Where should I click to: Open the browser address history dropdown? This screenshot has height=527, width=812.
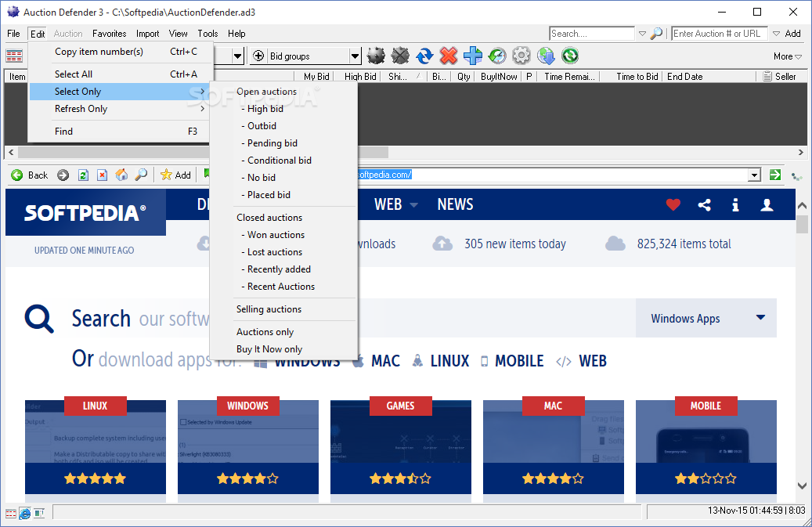pos(755,175)
